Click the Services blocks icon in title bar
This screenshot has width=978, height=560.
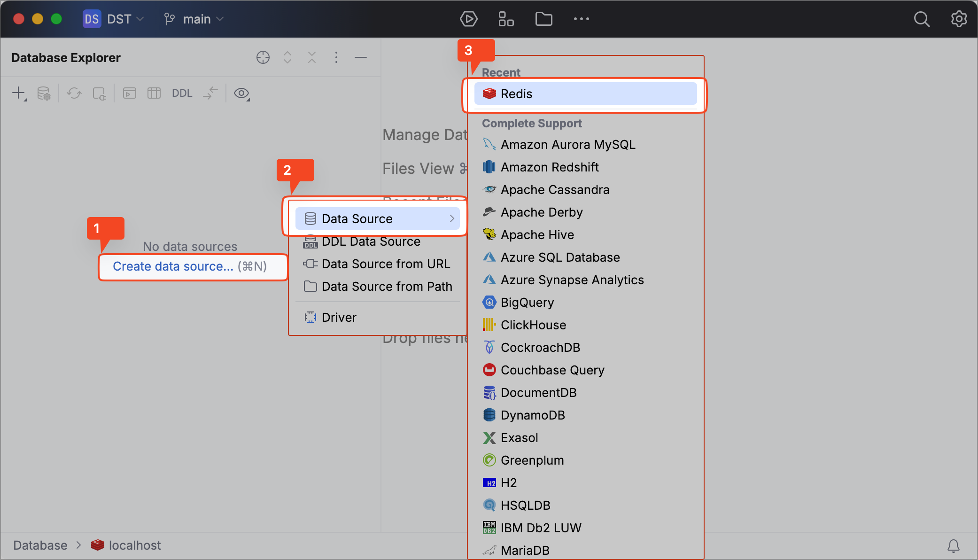tap(506, 19)
